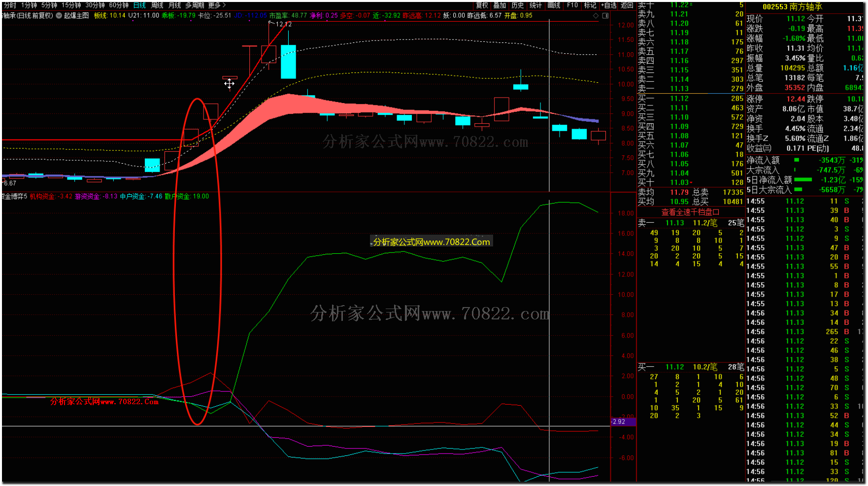
Task: Open the 多周期 multi-period view
Action: click(195, 5)
